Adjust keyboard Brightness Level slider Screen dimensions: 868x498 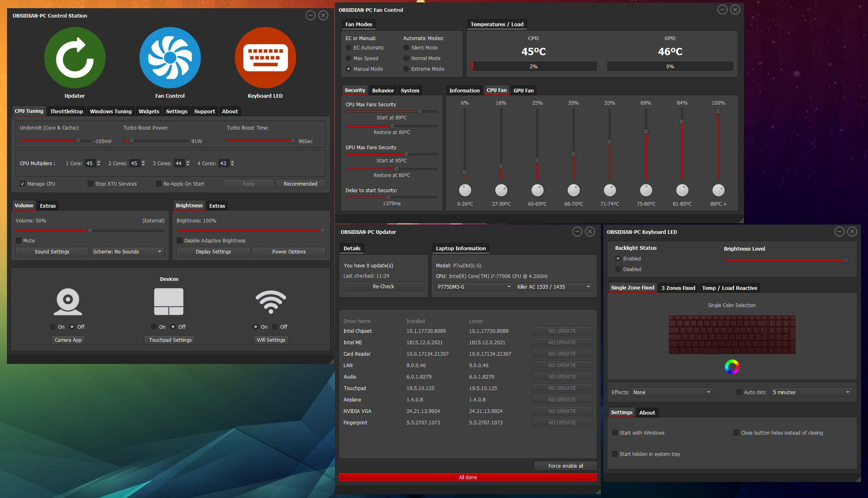[846, 260]
